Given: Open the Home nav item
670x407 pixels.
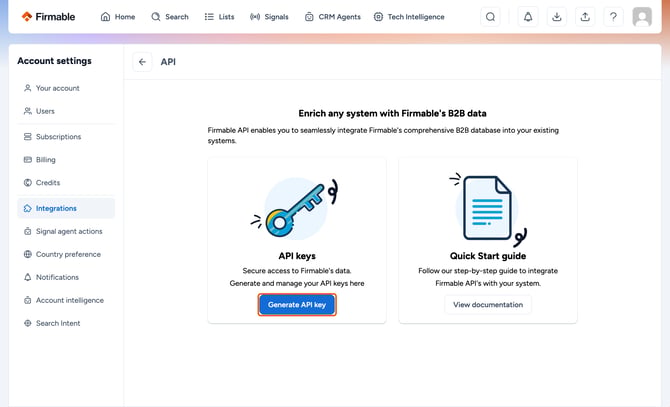Looking at the screenshot, I should (x=118, y=17).
